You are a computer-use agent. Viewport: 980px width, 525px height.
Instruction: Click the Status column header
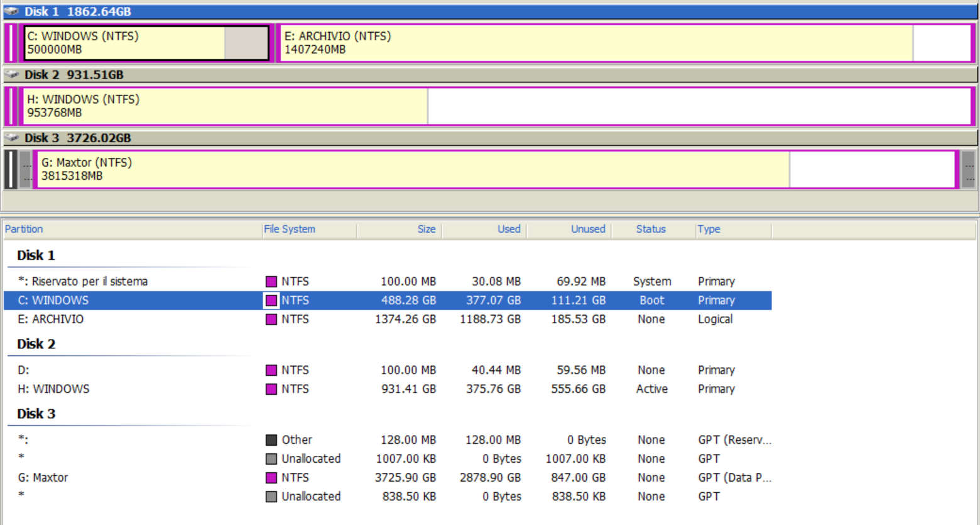coord(650,229)
